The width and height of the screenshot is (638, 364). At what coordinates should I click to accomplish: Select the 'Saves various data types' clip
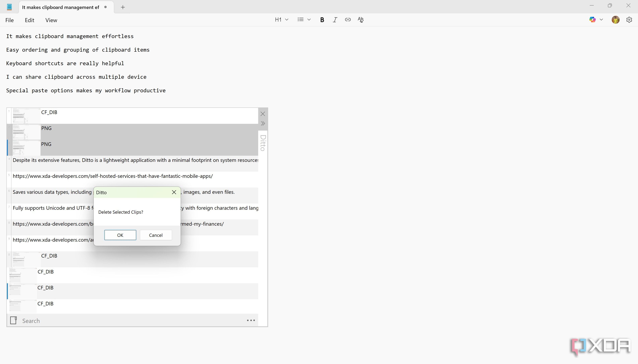click(x=133, y=196)
